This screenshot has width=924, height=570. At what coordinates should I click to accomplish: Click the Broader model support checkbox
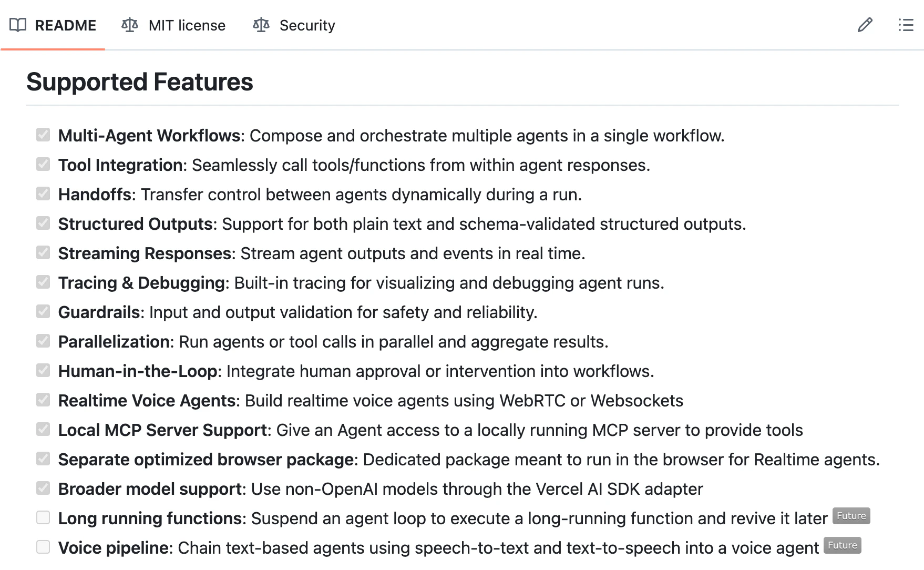pyautogui.click(x=43, y=488)
